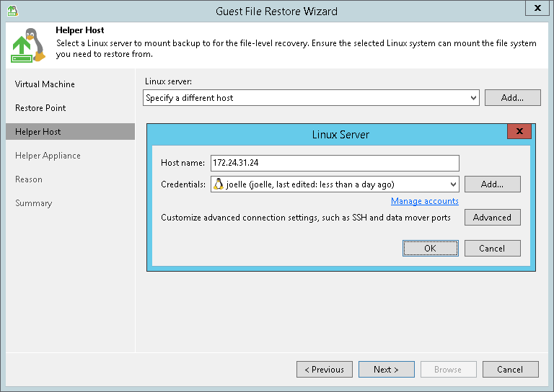Click the Host name input field
The width and height of the screenshot is (554, 392).
pos(335,163)
